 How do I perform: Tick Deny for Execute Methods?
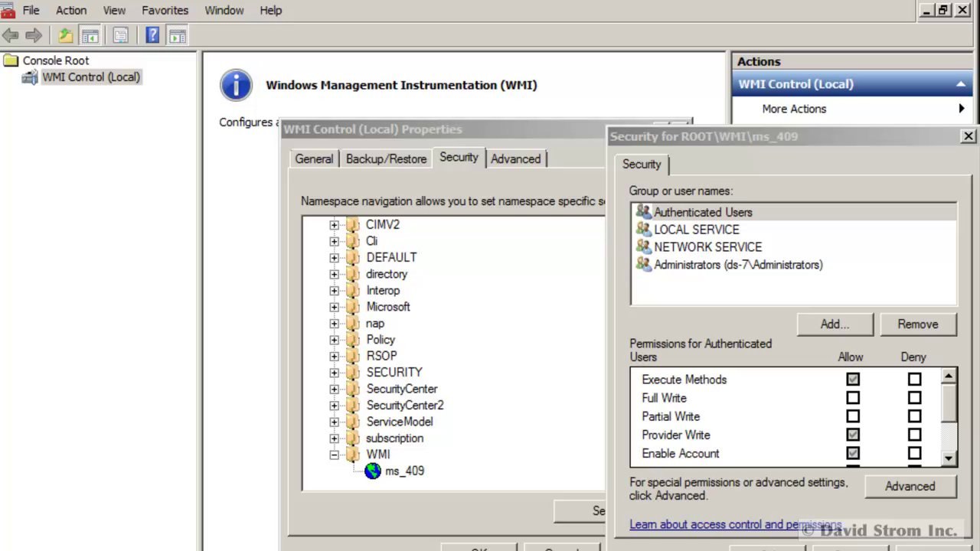[x=914, y=380]
